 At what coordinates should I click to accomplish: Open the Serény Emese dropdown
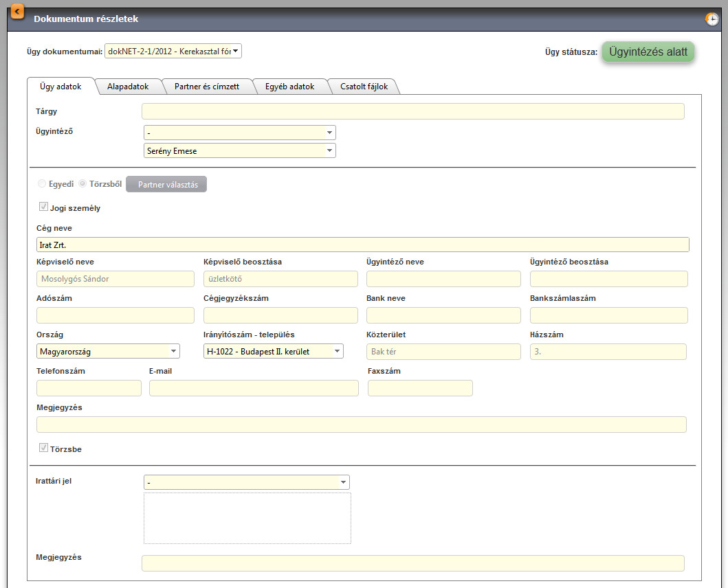click(x=239, y=151)
